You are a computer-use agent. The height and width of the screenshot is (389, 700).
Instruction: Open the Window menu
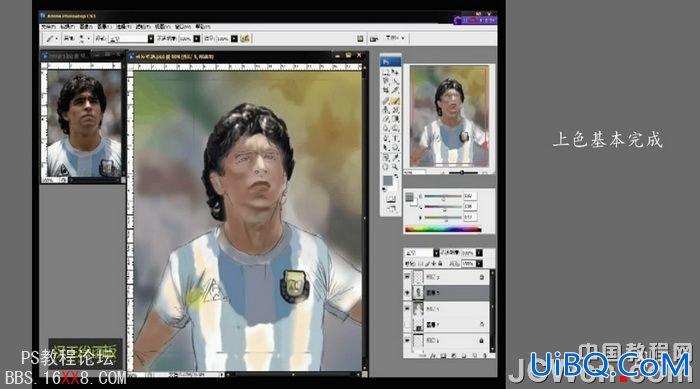183,27
